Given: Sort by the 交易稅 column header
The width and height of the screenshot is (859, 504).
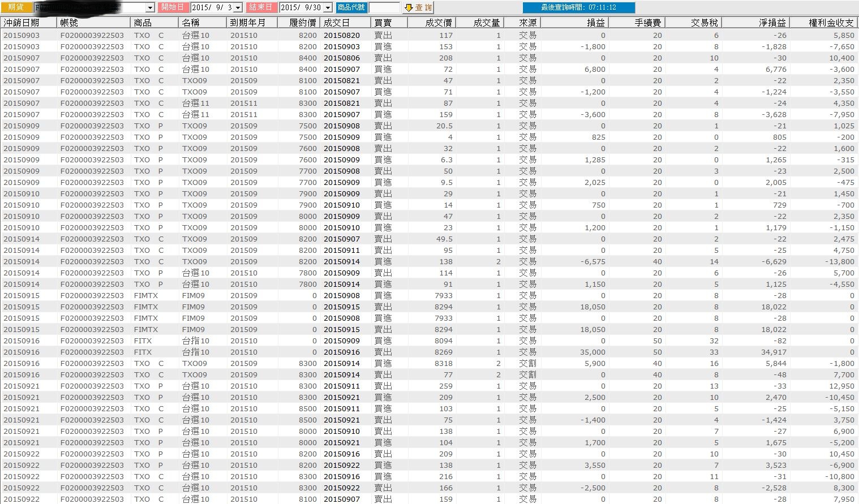Looking at the screenshot, I should tap(693, 23).
